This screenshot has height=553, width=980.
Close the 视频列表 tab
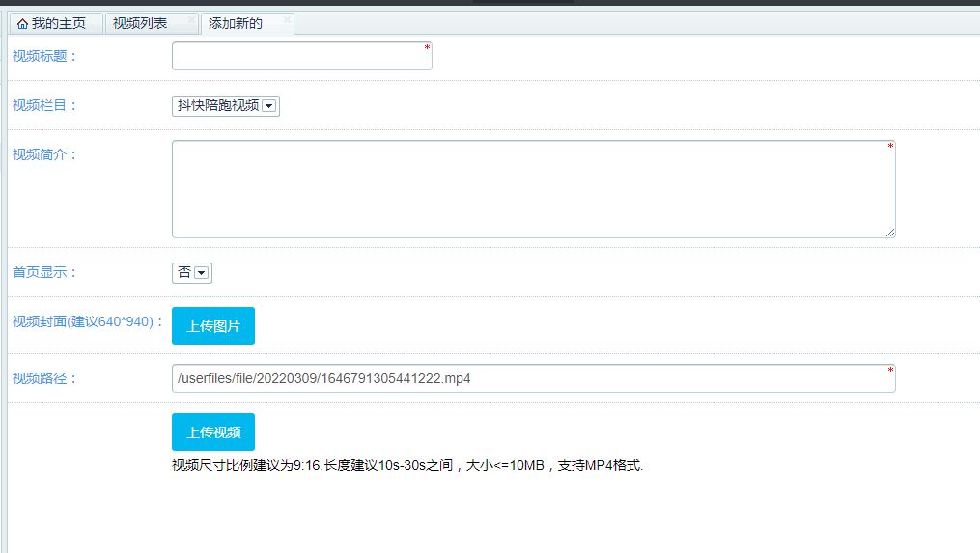pos(191,18)
